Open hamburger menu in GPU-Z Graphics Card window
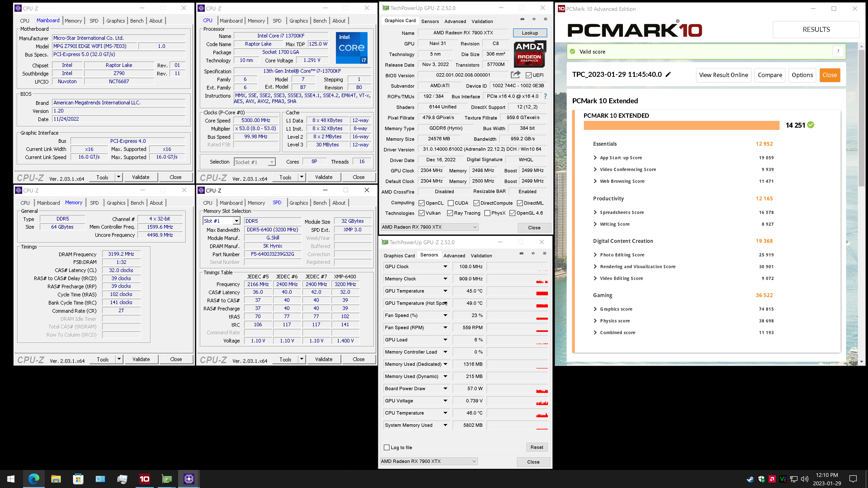Viewport: 868px width, 488px height. click(x=545, y=19)
